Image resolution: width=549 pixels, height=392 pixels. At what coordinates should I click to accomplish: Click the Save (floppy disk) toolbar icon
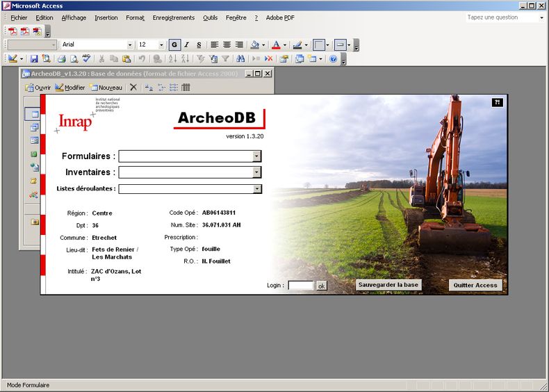coord(34,59)
